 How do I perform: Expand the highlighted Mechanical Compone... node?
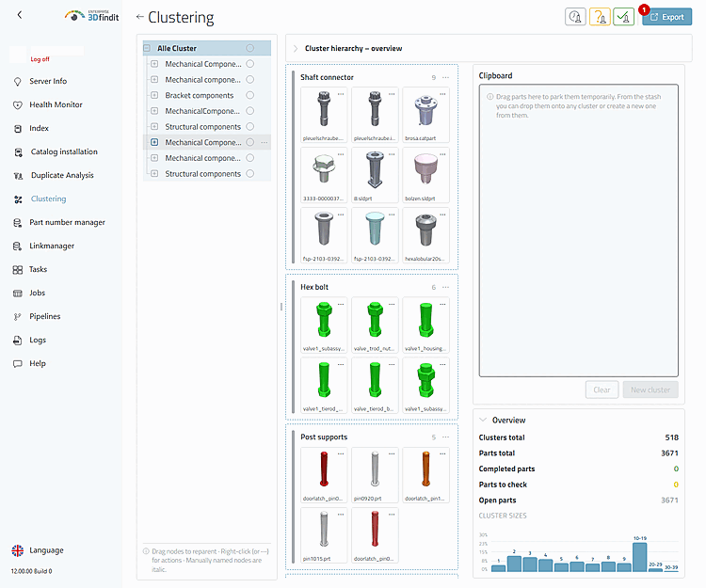click(154, 142)
